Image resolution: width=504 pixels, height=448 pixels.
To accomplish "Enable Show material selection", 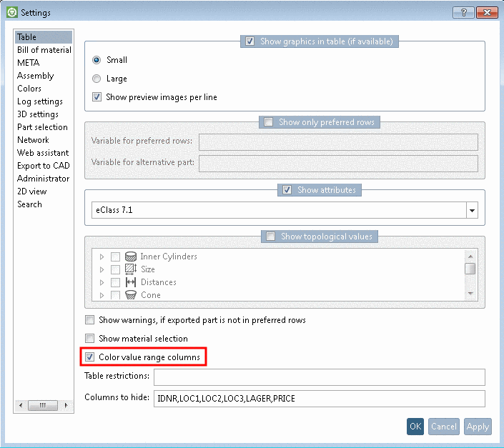I will click(x=89, y=339).
